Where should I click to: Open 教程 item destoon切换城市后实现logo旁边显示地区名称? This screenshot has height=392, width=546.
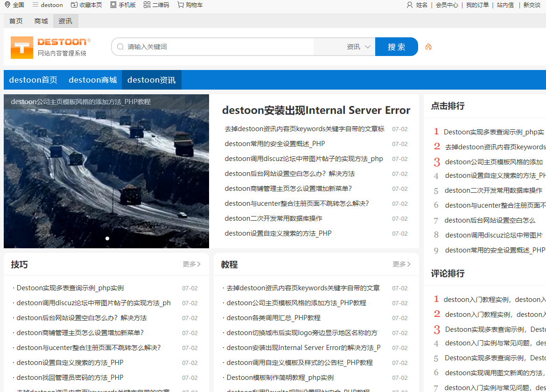[301, 333]
